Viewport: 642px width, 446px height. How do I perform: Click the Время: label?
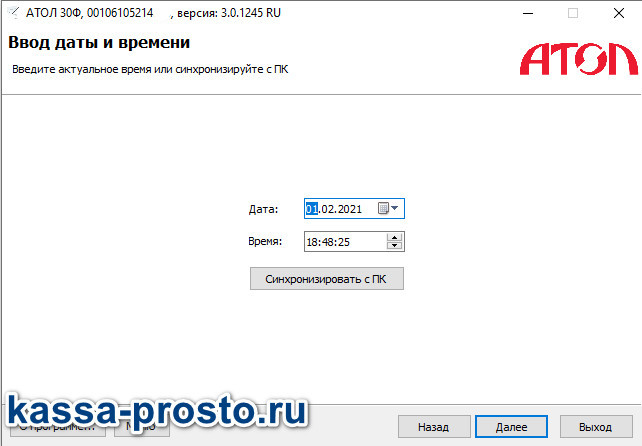pyautogui.click(x=265, y=241)
